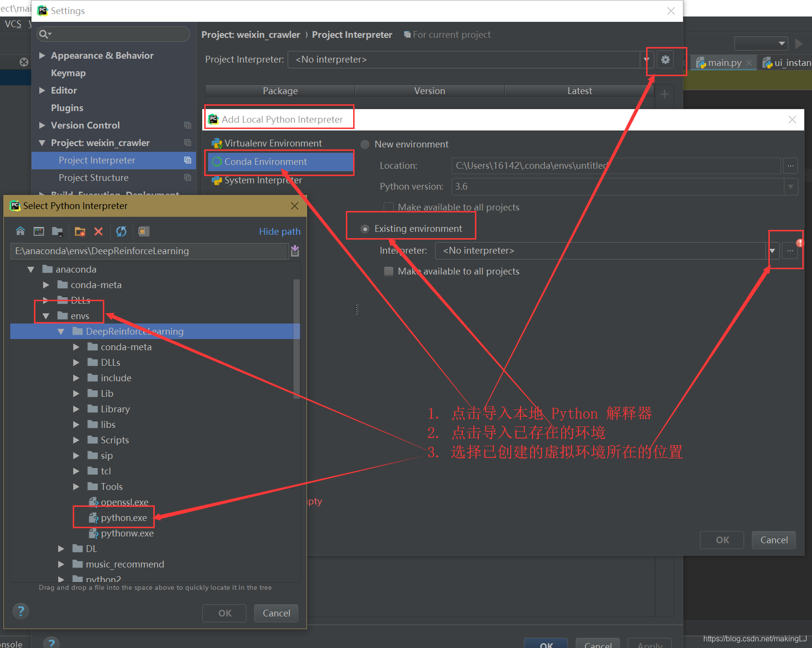Open VCS menu in main IDE

coord(13,24)
